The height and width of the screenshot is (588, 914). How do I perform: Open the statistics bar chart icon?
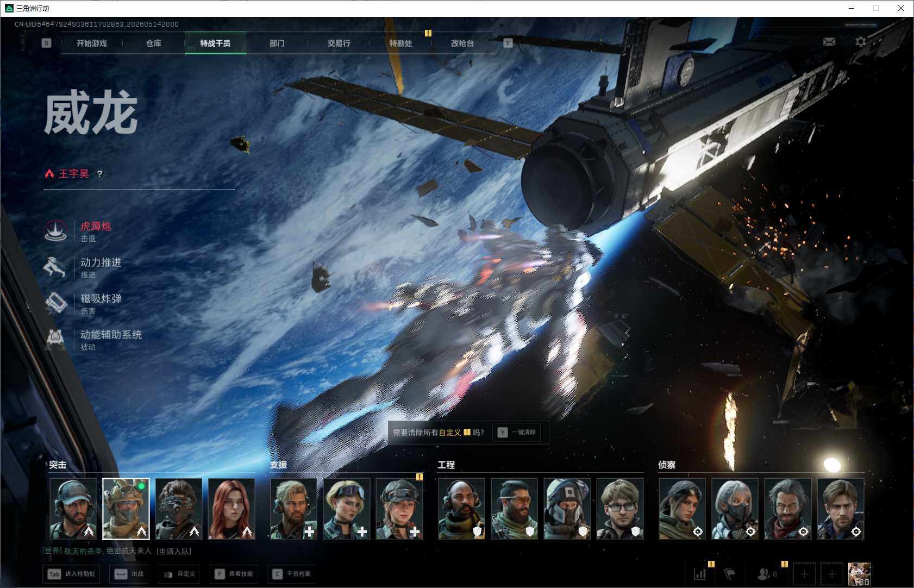(700, 573)
